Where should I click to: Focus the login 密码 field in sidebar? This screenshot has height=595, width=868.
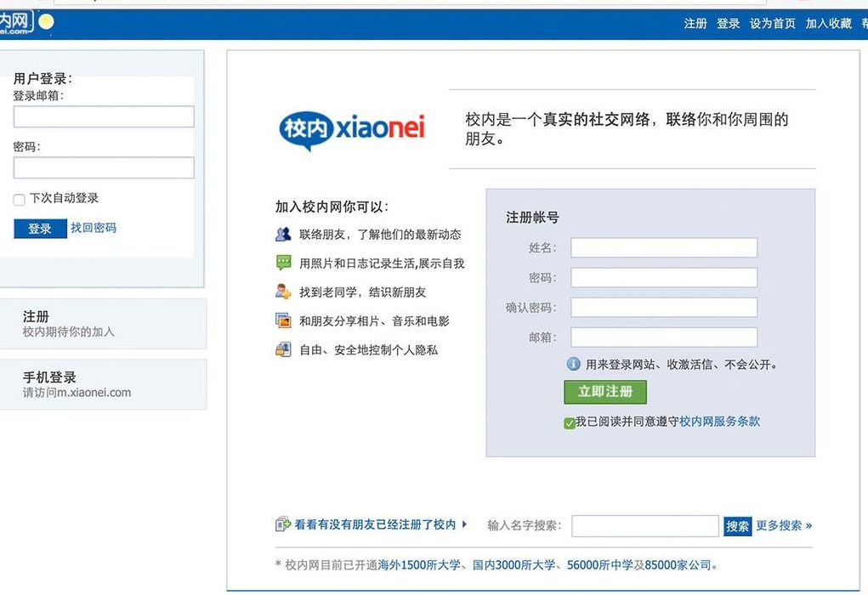[x=104, y=167]
